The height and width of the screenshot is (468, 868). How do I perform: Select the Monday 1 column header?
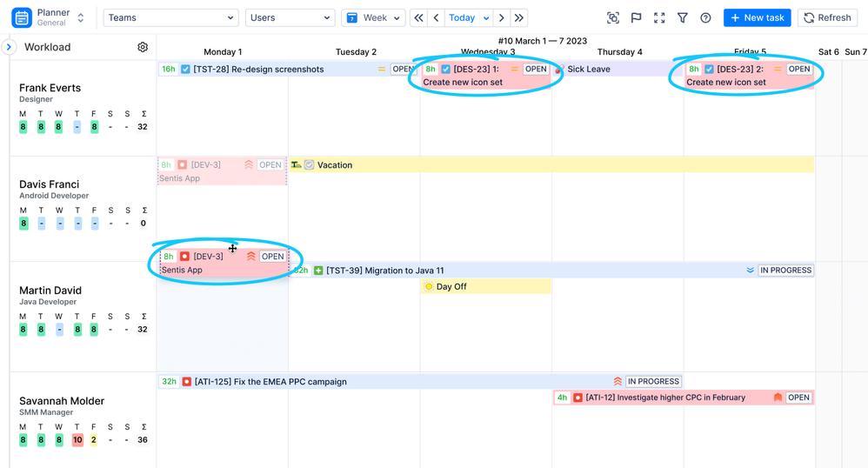tap(223, 52)
